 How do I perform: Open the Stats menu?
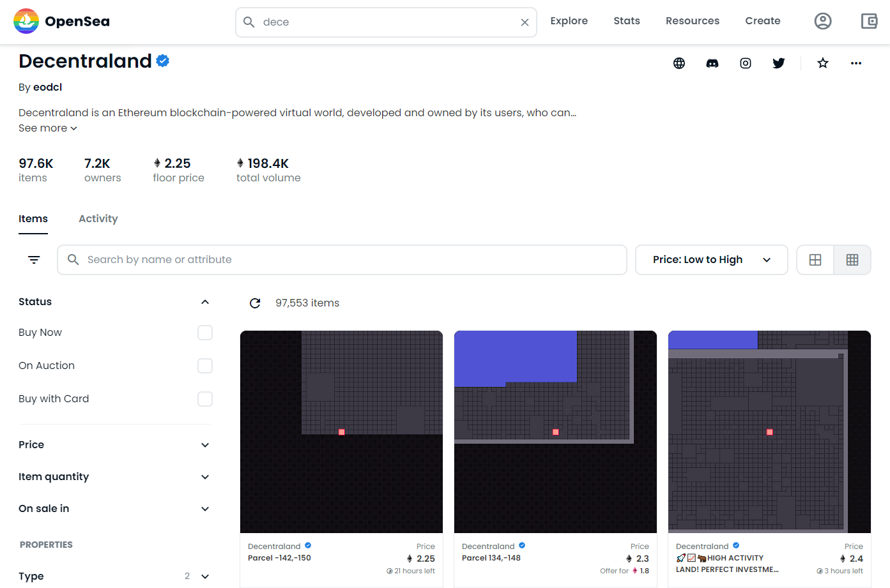[627, 21]
